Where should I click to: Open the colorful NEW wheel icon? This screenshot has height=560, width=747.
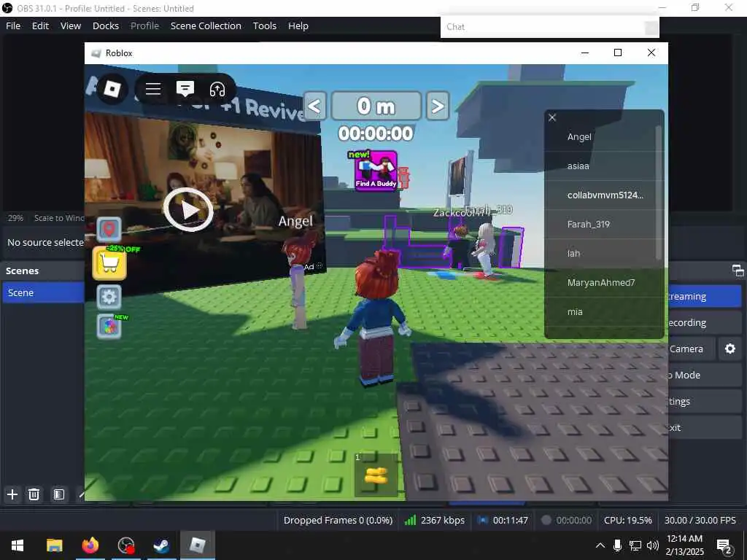click(109, 326)
